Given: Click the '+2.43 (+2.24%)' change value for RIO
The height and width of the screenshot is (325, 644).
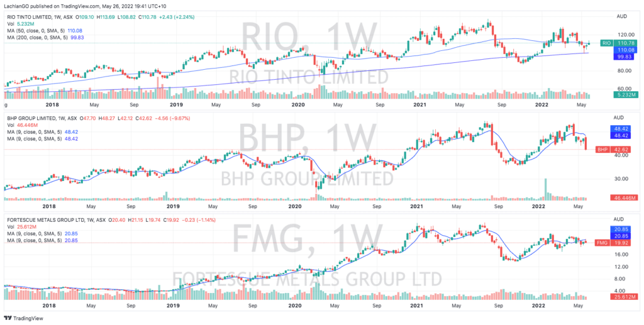Looking at the screenshot, I should [177, 17].
